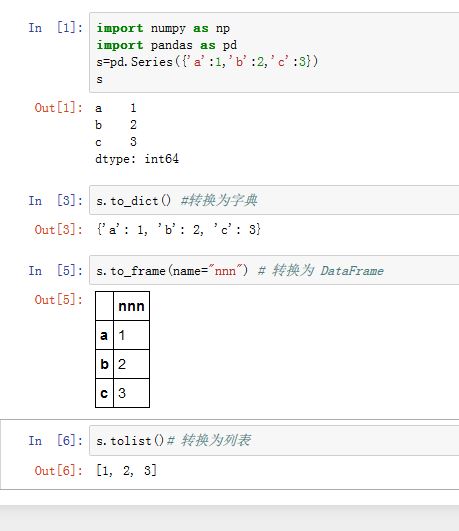The image size is (459, 531).
Task: Click the import numpy code line
Action: pyautogui.click(x=163, y=28)
